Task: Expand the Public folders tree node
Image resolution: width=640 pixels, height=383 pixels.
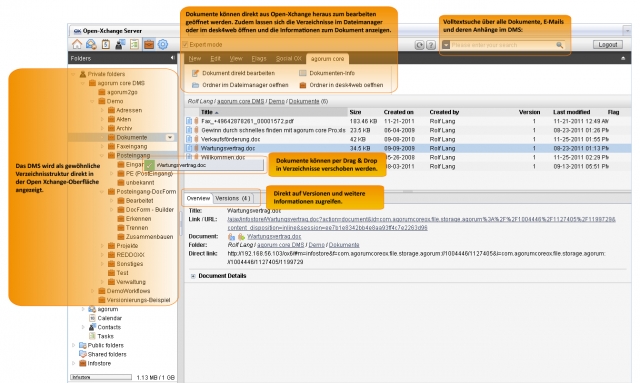Action: (x=74, y=345)
